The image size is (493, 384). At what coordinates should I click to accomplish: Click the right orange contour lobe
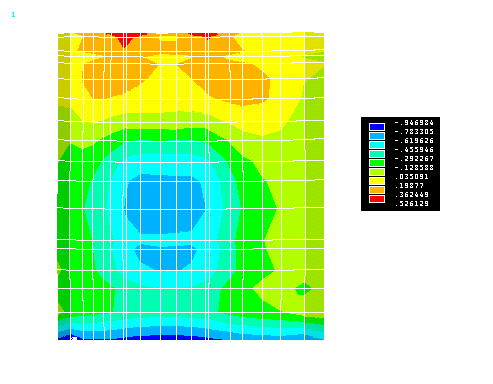pos(230,83)
